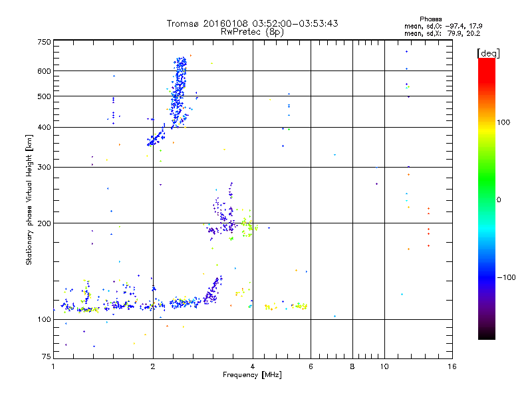Click the 'RwPretec (8p)' subtitle
Image resolution: width=532 pixels, height=399 pixels.
coord(252,32)
